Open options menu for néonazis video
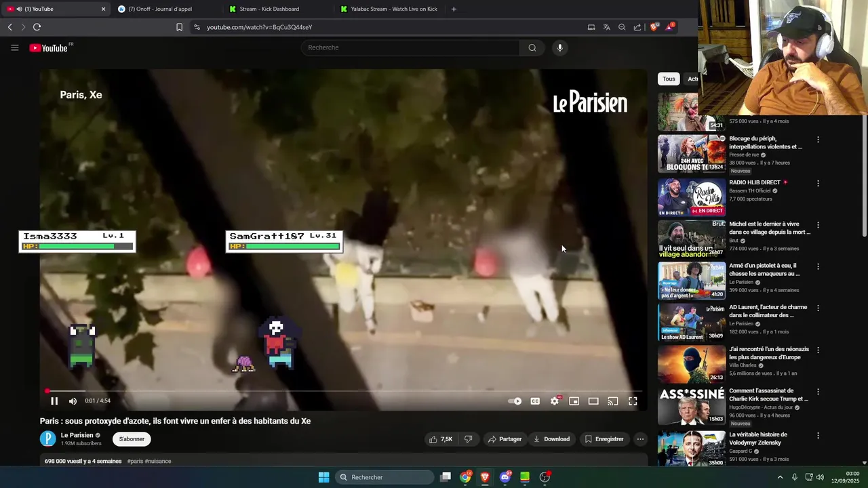The height and width of the screenshot is (488, 868). pos(818,350)
